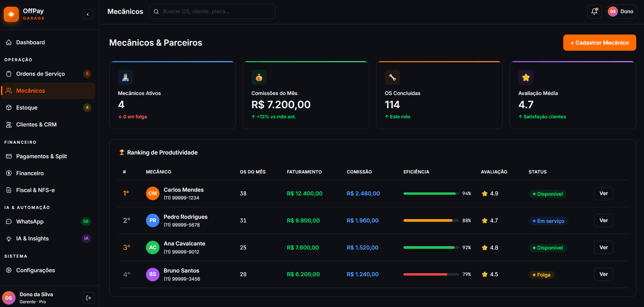The height and width of the screenshot is (307, 644).
Task: Click the wrench icon in OS Concluídas
Action: click(x=392, y=77)
